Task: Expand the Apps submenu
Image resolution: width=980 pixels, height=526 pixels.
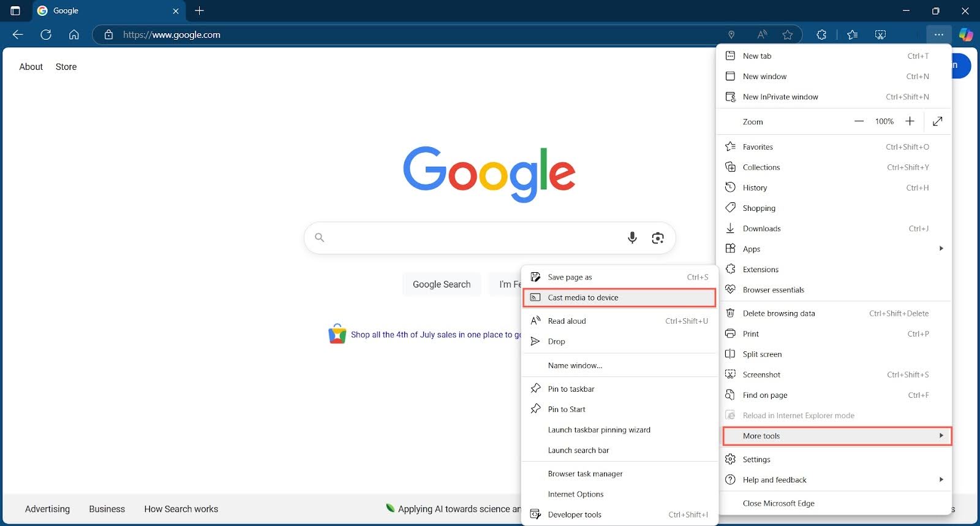Action: pos(834,249)
